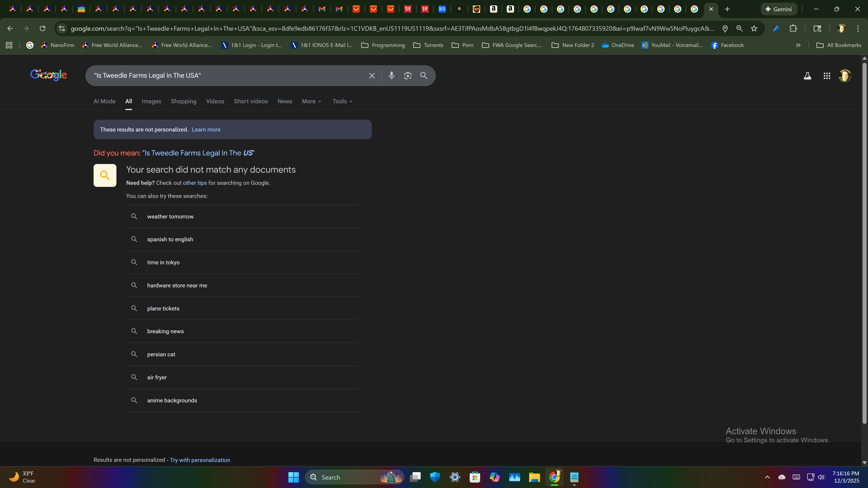This screenshot has height=488, width=868.
Task: Switch to the Images tab
Action: pyautogui.click(x=151, y=101)
